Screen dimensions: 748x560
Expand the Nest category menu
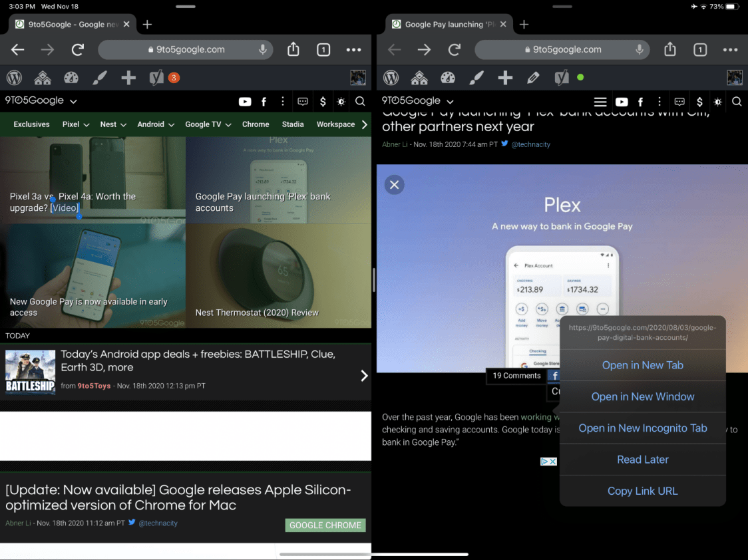click(x=113, y=124)
